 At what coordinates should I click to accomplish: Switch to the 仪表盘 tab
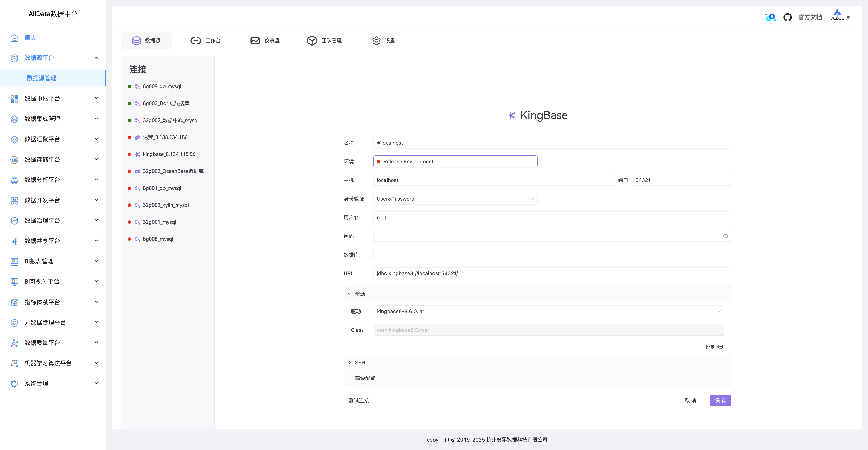click(265, 41)
